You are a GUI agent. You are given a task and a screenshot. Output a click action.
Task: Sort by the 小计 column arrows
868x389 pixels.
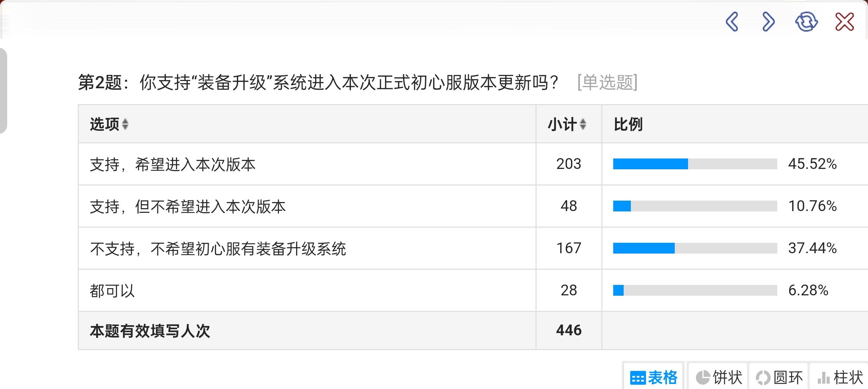coord(583,124)
